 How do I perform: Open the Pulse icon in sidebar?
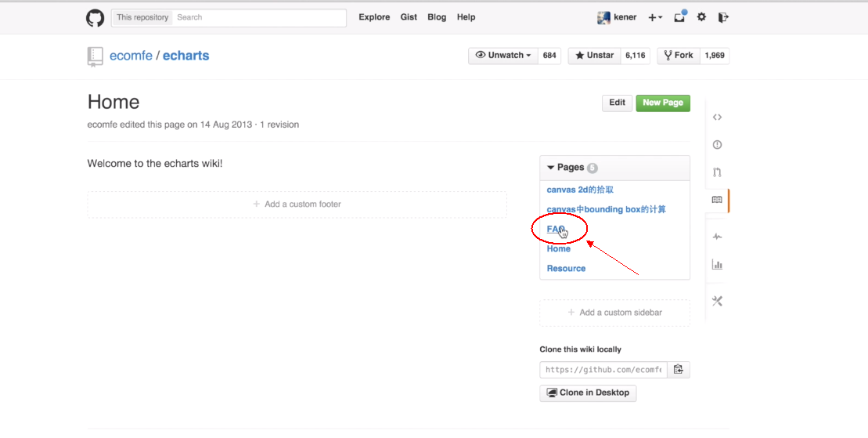(717, 237)
